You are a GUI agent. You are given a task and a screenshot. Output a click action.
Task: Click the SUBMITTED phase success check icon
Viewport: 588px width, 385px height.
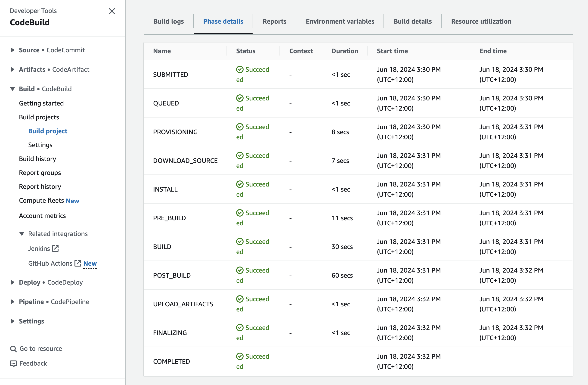pyautogui.click(x=240, y=69)
